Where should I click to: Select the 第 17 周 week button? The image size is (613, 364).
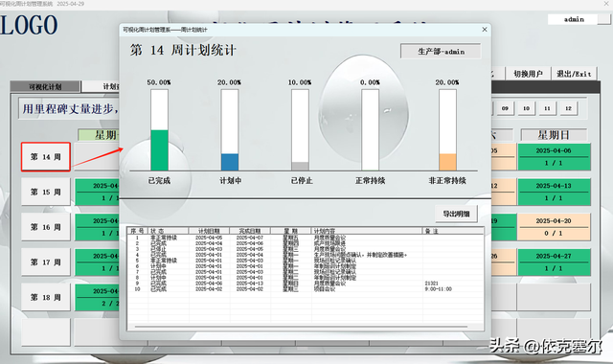(46, 262)
